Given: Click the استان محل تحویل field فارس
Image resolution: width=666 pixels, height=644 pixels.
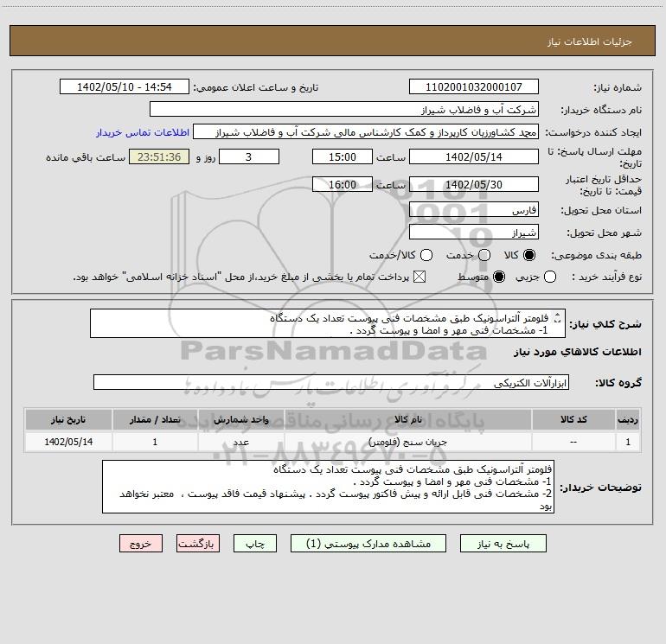Looking at the screenshot, I should (474, 209).
